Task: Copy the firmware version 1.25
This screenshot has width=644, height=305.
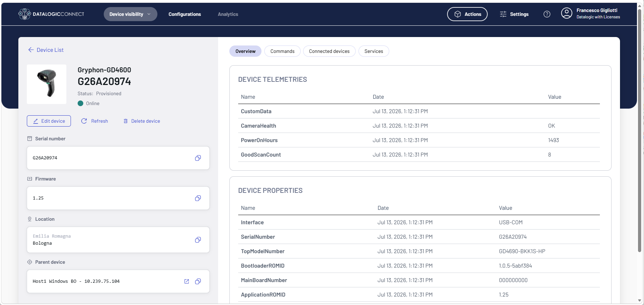Action: click(x=198, y=198)
